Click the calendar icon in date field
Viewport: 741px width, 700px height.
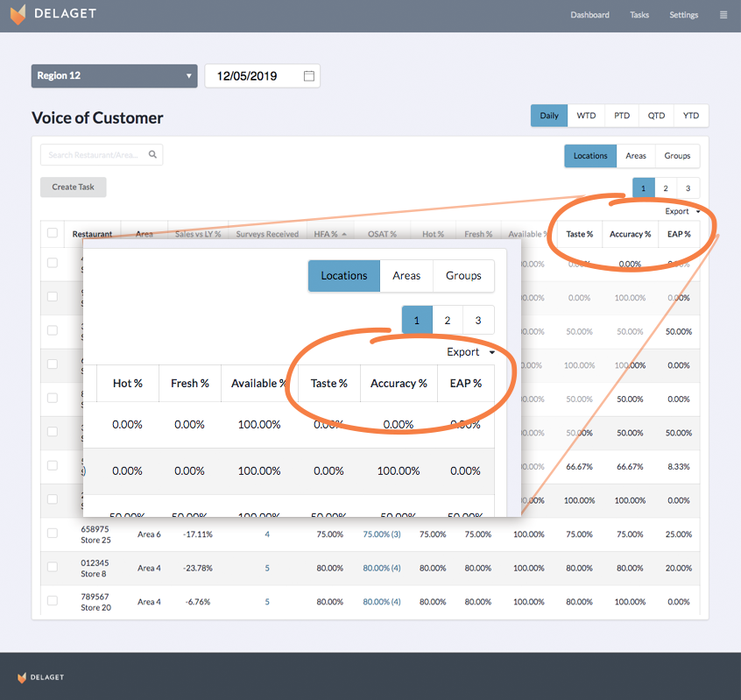308,76
